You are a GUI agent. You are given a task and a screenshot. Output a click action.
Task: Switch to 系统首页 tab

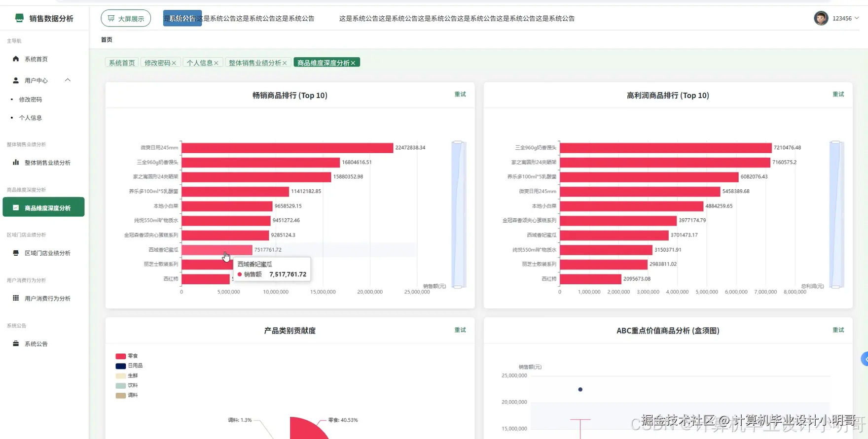coord(122,63)
